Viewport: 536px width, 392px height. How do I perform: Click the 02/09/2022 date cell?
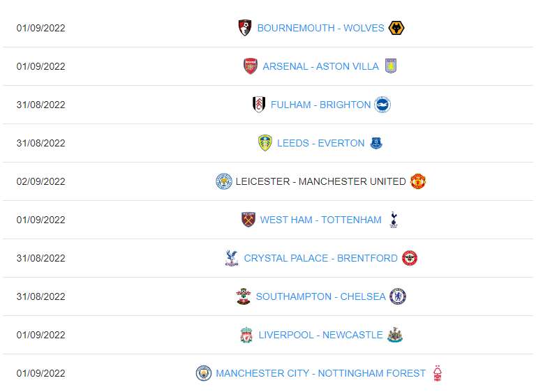(x=41, y=181)
